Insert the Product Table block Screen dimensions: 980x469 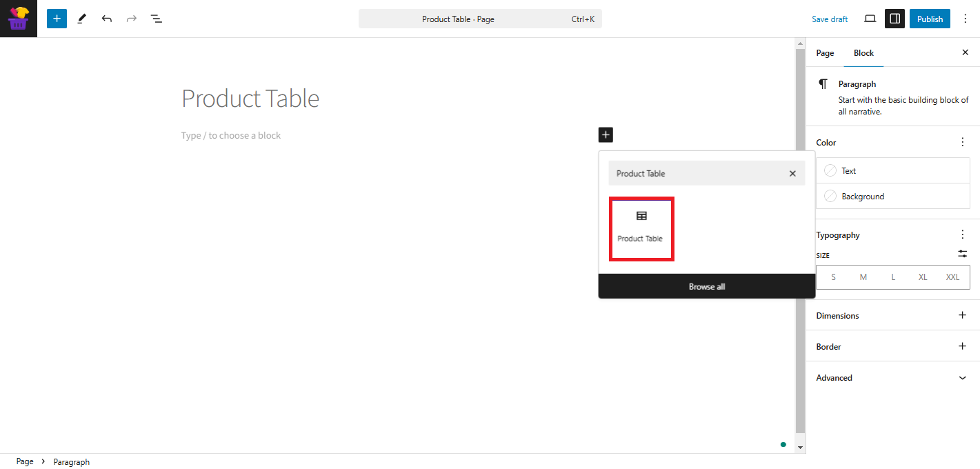tap(641, 229)
